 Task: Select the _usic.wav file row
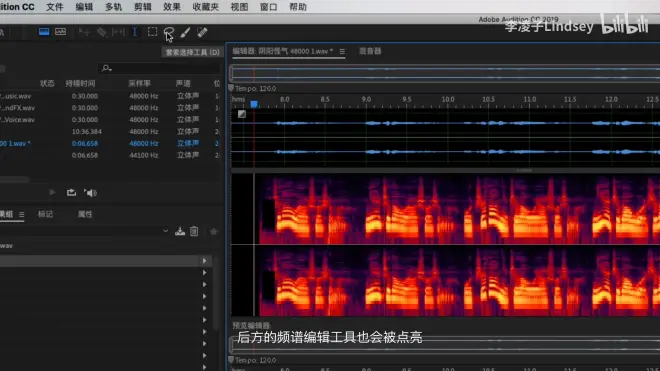coord(110,96)
